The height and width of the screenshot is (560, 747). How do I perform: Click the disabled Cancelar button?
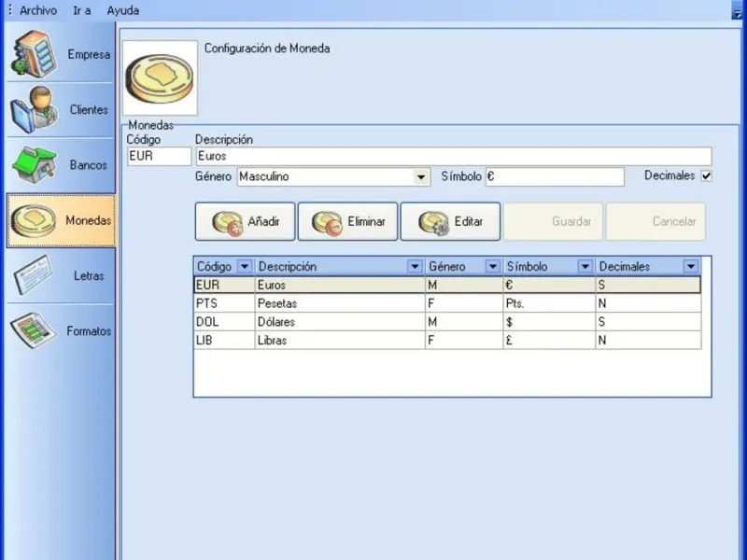655,221
